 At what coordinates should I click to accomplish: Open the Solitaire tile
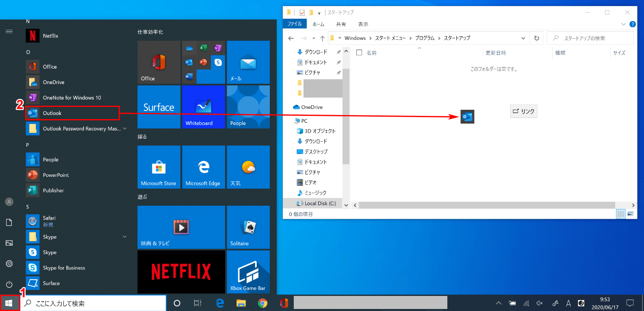(x=248, y=227)
